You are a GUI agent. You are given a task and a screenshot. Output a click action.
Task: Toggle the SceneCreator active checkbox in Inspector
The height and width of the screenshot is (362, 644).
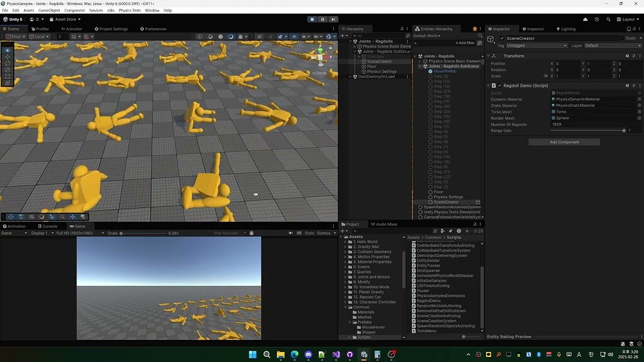tap(502, 38)
